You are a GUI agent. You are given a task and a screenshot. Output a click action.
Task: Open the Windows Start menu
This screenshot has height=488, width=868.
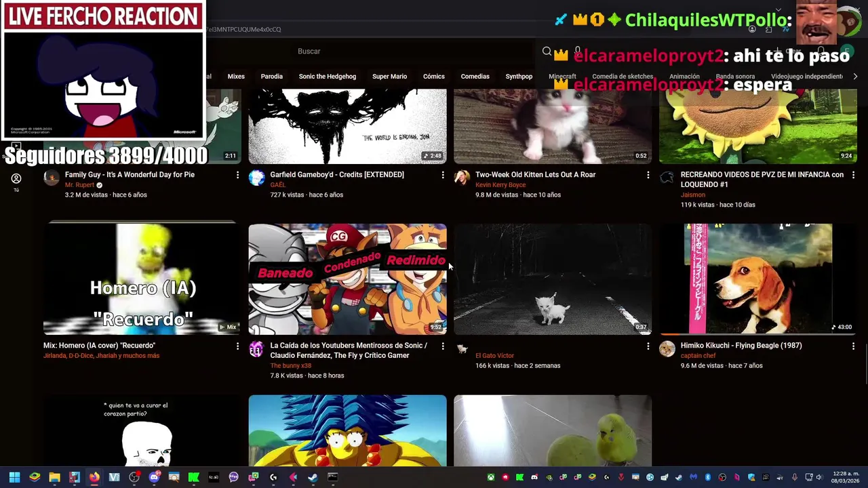pos(14,477)
